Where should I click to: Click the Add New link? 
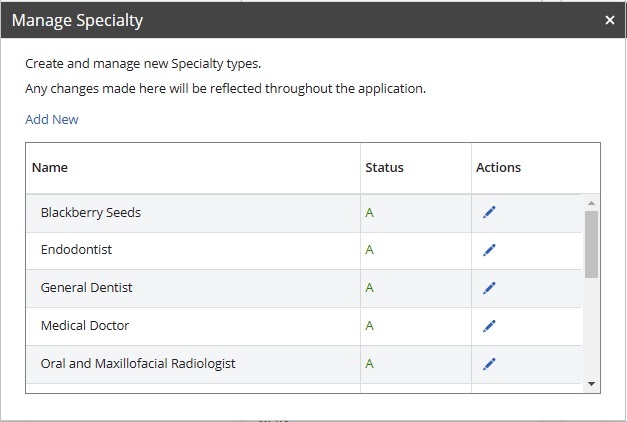point(52,120)
